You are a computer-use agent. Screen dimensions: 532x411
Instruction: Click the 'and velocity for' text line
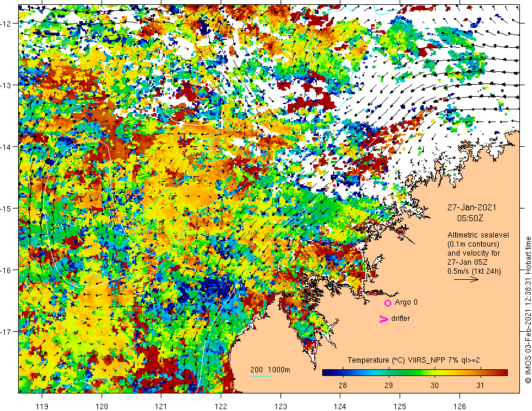[x=473, y=253]
